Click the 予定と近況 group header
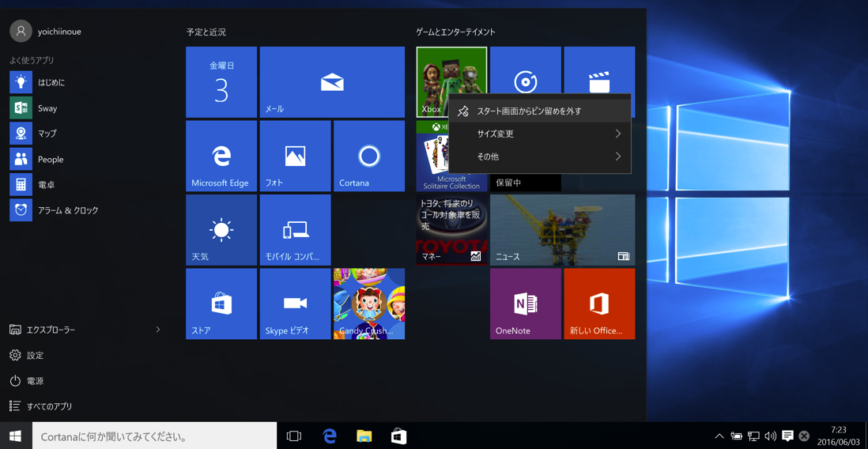 coord(206,32)
